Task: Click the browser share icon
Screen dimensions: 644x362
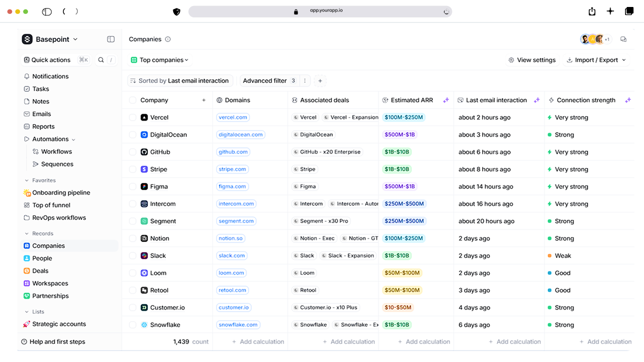Action: [x=592, y=11]
